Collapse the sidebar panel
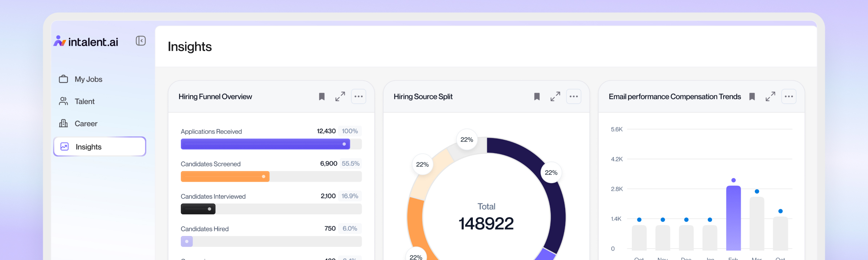This screenshot has width=868, height=260. click(x=141, y=41)
